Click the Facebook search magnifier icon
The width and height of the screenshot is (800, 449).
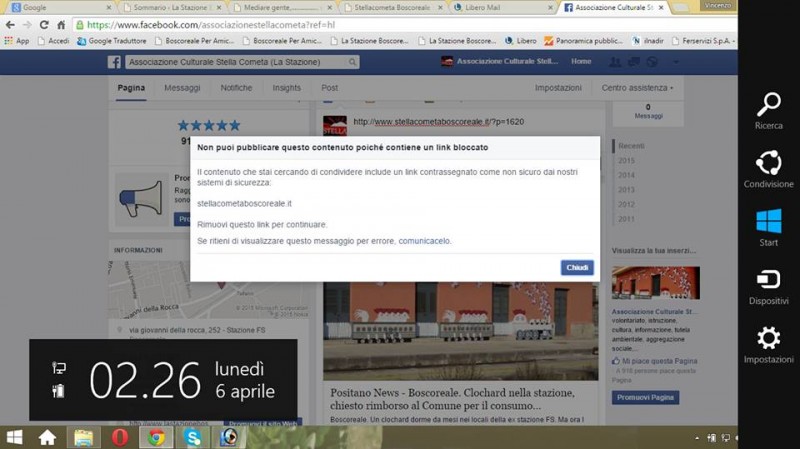point(353,62)
